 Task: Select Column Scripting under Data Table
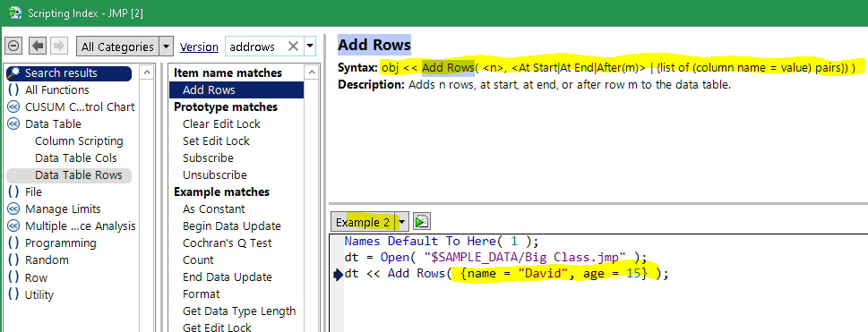79,141
